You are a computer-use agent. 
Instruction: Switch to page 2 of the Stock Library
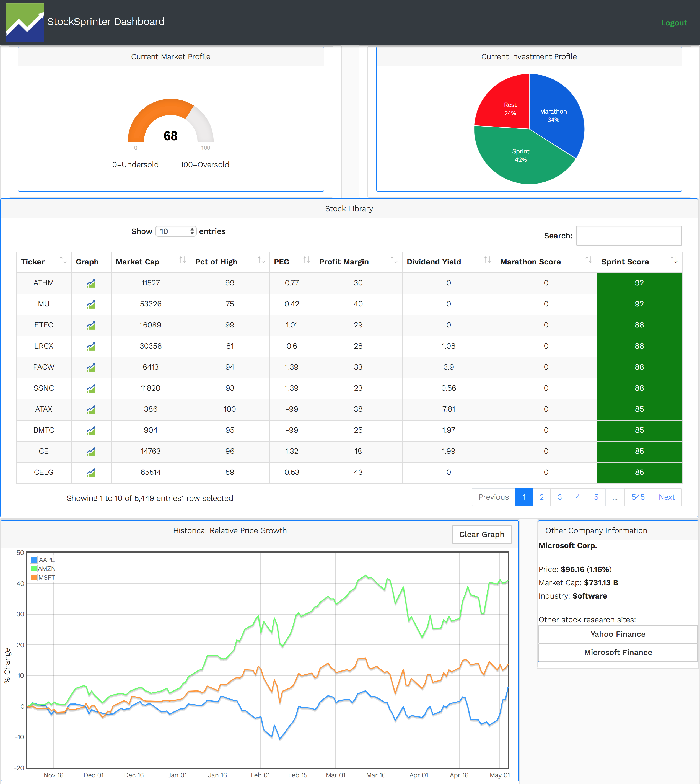click(542, 497)
